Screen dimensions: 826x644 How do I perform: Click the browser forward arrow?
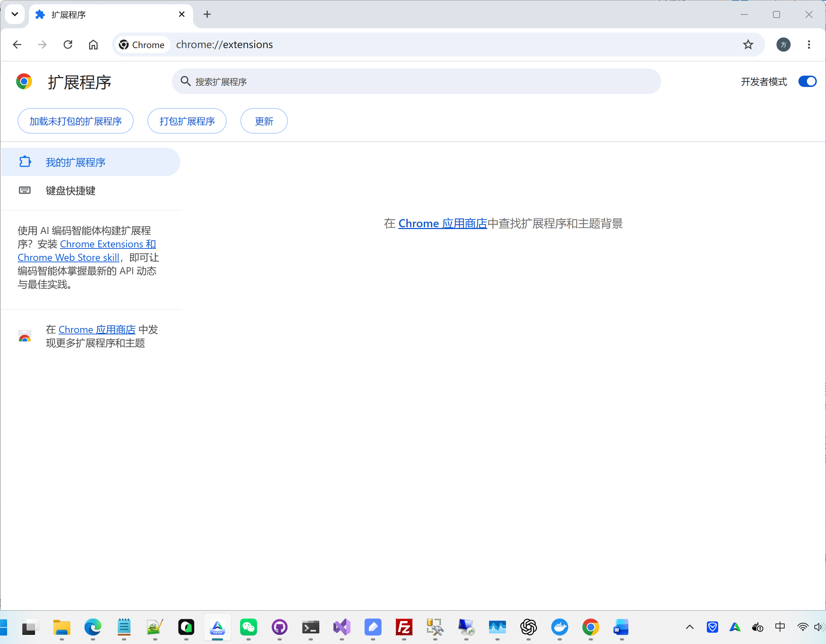click(x=42, y=45)
